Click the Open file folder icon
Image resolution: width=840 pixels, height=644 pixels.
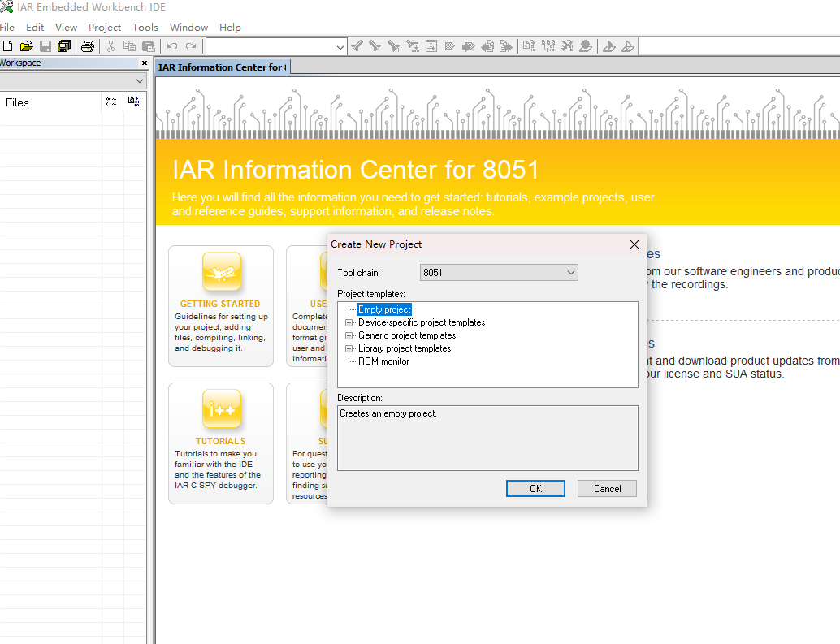pyautogui.click(x=26, y=46)
